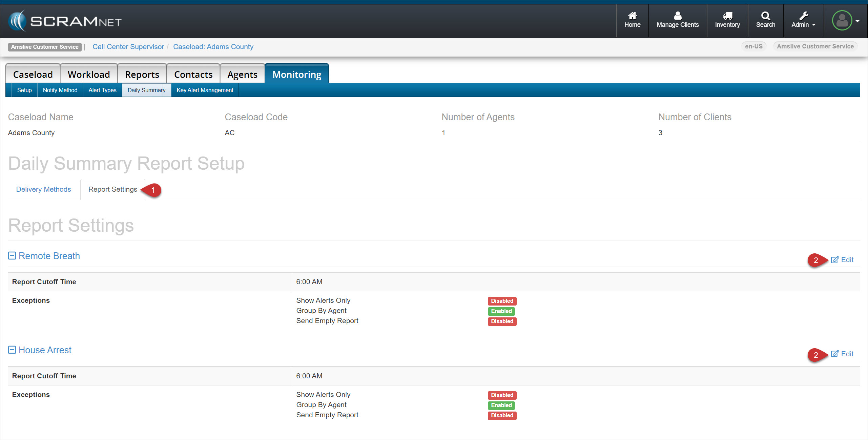The width and height of the screenshot is (868, 440).
Task: Click Remote Breath Show Alerts Only Disabled badge
Action: point(502,301)
